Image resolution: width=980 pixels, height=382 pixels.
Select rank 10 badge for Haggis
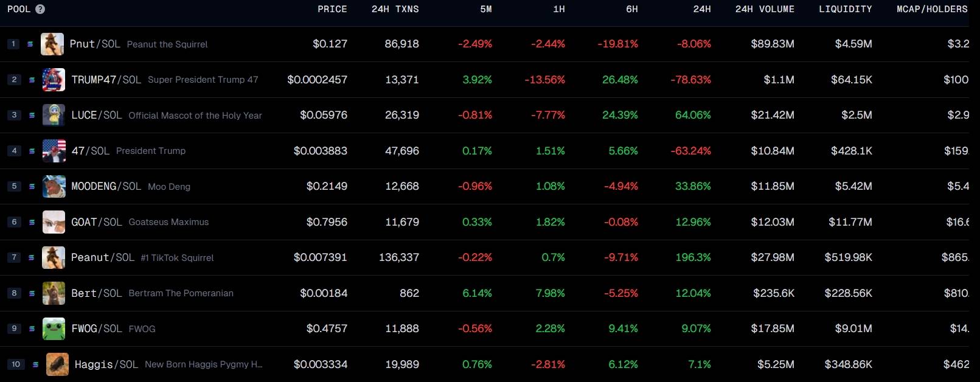tap(16, 364)
